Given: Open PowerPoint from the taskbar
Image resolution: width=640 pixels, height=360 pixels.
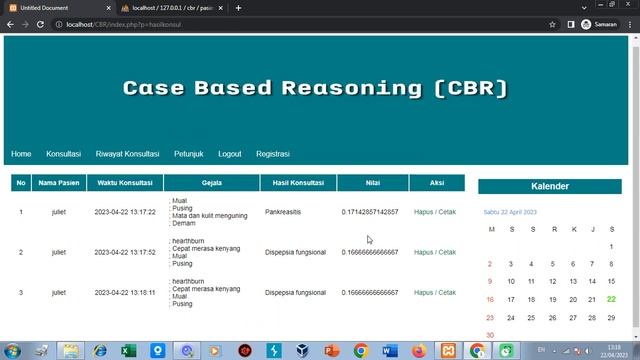Looking at the screenshot, I should pos(332,351).
